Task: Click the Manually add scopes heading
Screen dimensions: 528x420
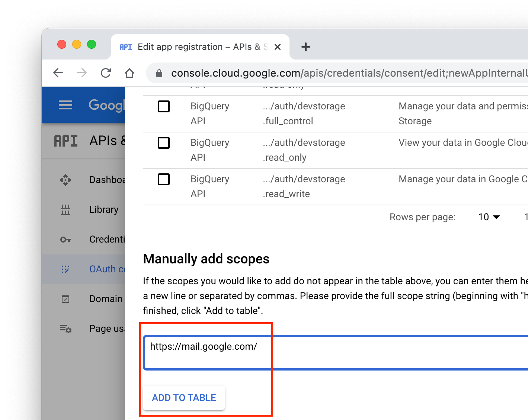Action: coord(206,259)
